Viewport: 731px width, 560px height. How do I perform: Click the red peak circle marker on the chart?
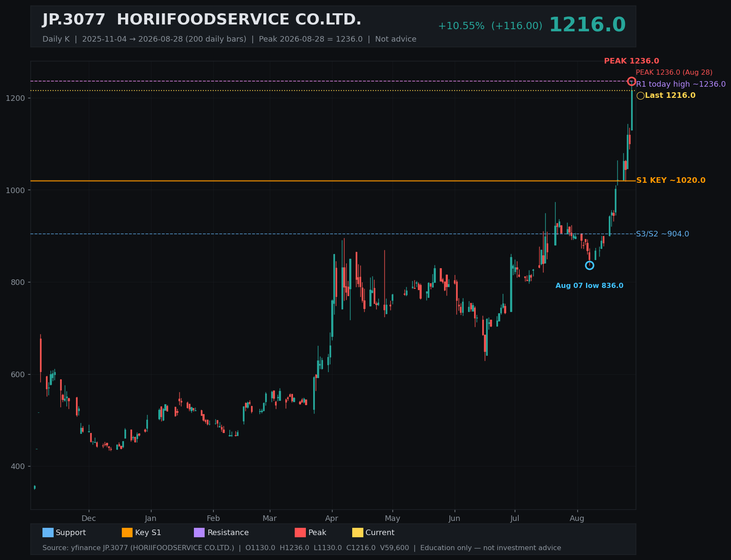(631, 81)
